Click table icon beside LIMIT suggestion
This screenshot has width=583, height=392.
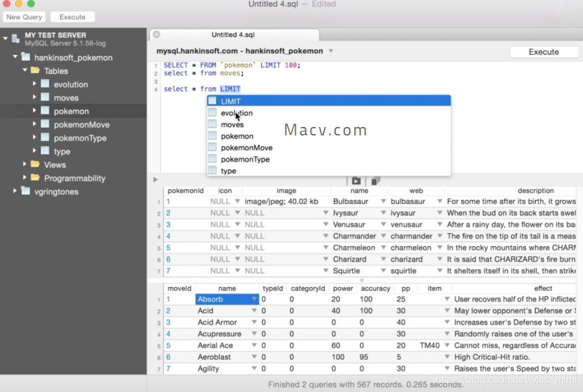pos(212,100)
